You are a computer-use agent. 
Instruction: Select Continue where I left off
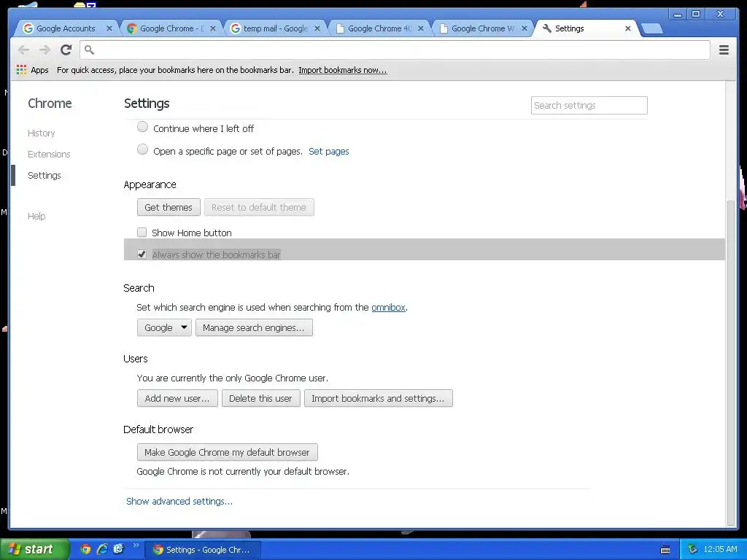pos(142,127)
